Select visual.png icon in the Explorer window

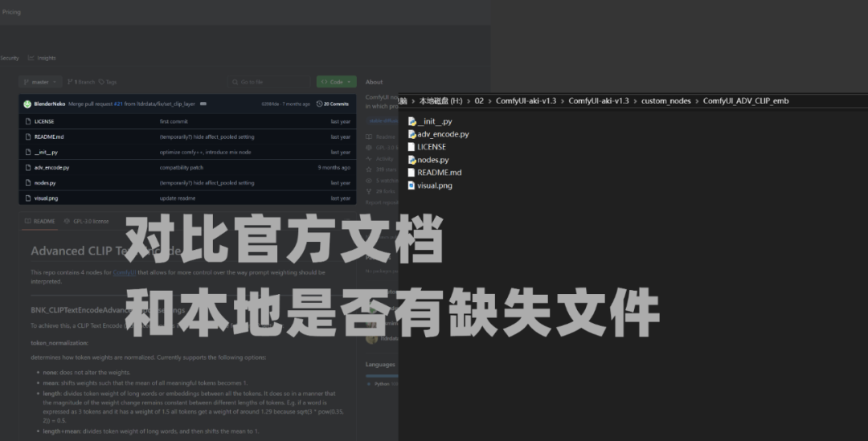411,186
